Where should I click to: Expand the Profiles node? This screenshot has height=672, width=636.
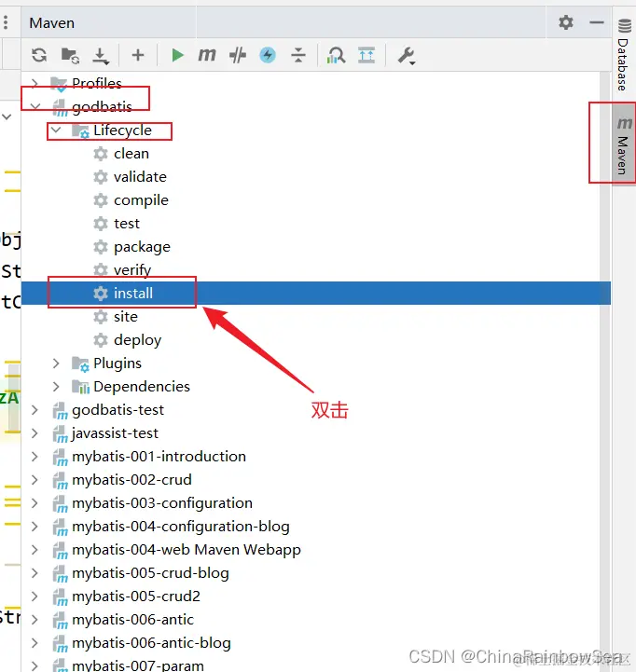pos(35,83)
